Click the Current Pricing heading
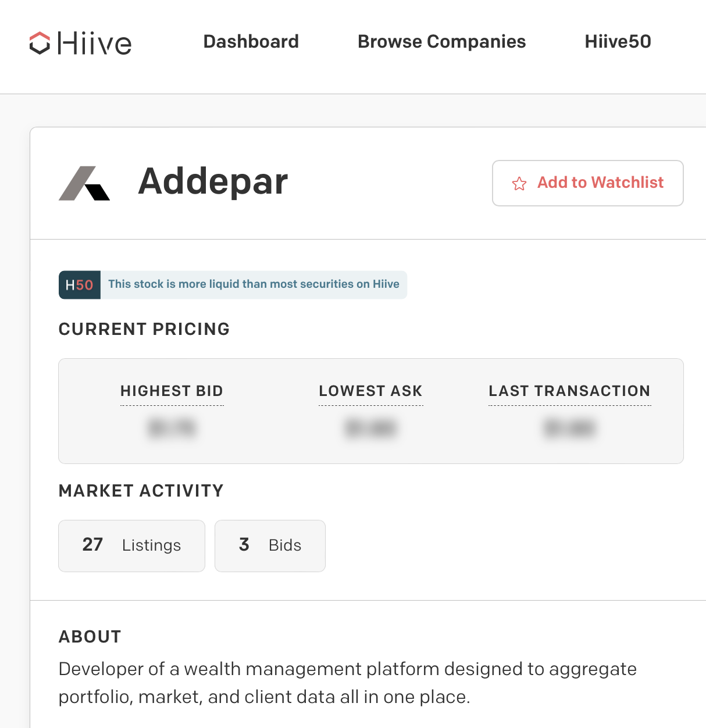The height and width of the screenshot is (728, 706). click(144, 329)
